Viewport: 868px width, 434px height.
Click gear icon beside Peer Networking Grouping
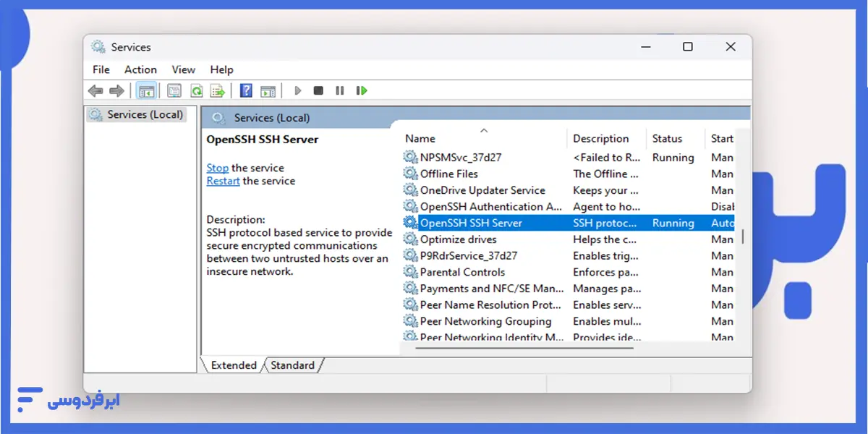pos(410,321)
